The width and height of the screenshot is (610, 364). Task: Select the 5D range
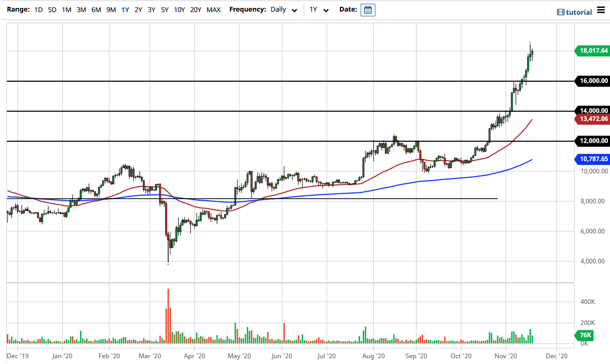[x=51, y=9]
